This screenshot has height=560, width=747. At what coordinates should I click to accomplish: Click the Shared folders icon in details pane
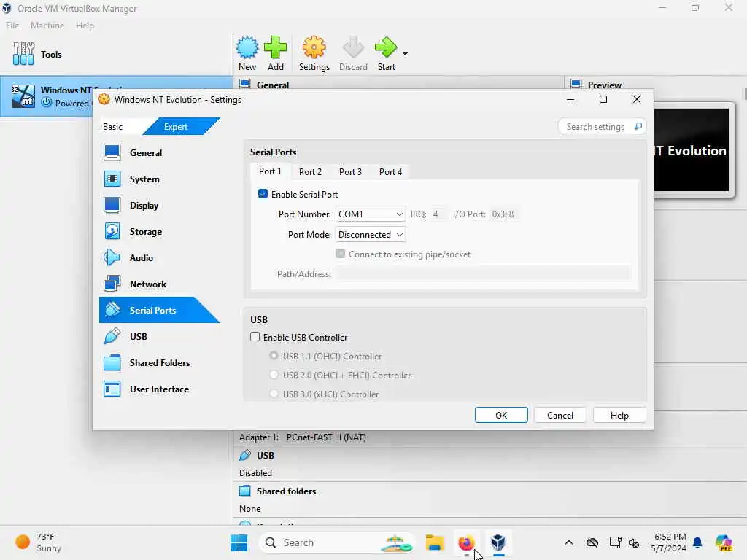click(x=245, y=491)
